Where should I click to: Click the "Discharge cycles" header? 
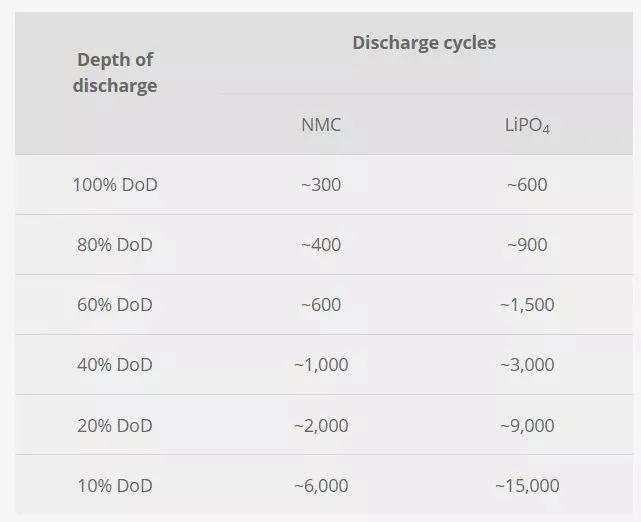tap(424, 43)
